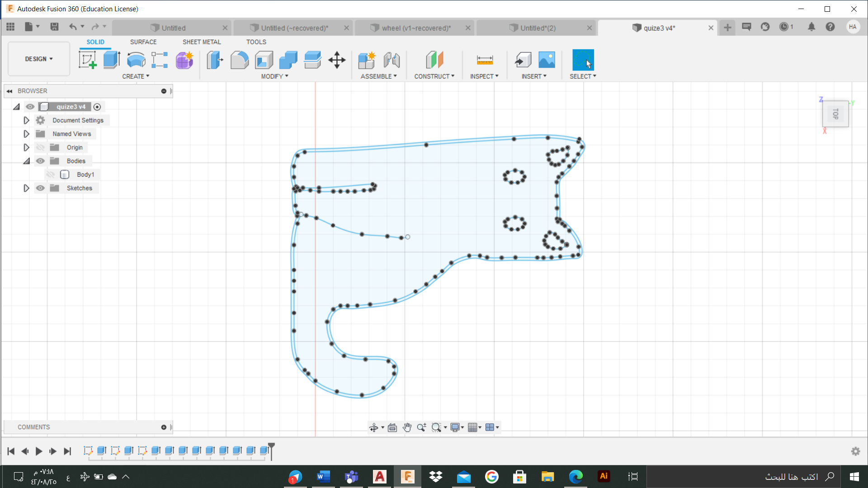Open the HA user account button
The image size is (868, 488).
point(853,27)
